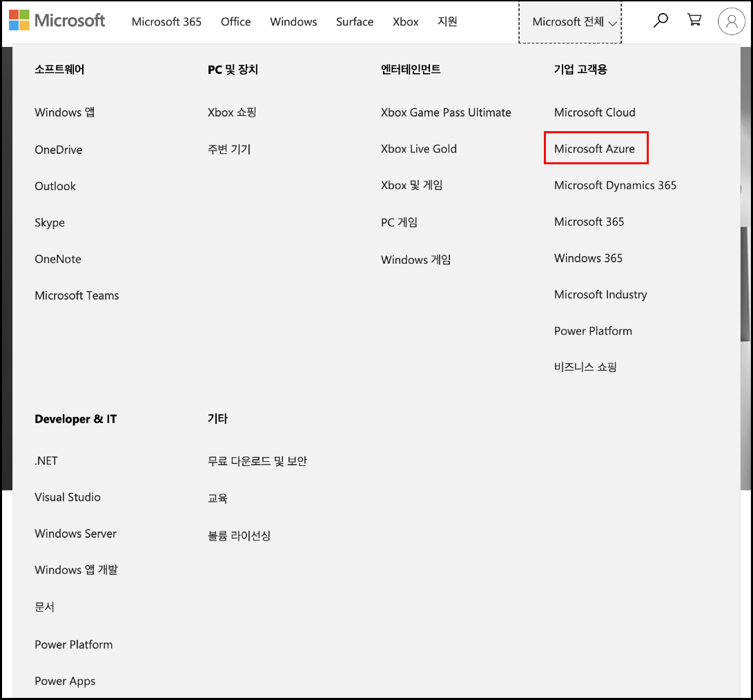Screen dimensions: 753x700
Task: Select Windows in the top navigation
Action: click(293, 21)
